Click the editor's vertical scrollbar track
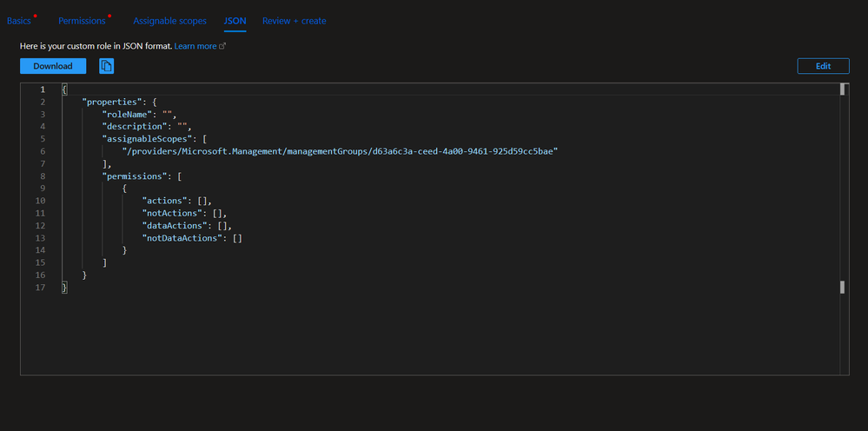This screenshot has height=431, width=868. click(x=843, y=191)
